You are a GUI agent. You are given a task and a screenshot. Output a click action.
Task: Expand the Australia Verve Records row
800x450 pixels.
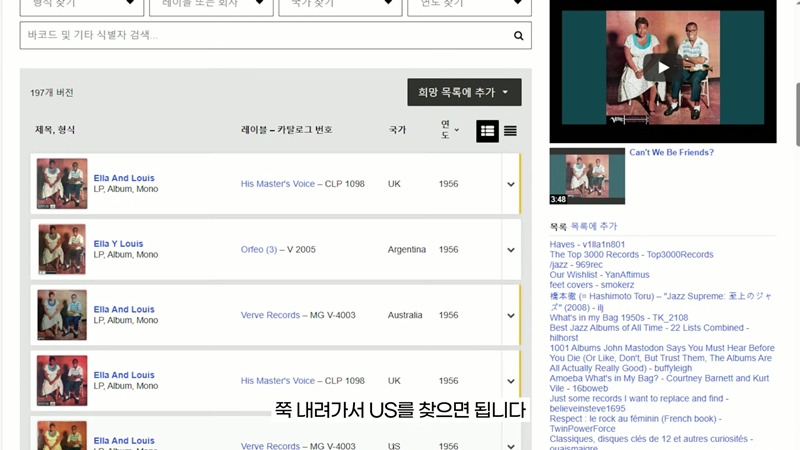pyautogui.click(x=511, y=316)
